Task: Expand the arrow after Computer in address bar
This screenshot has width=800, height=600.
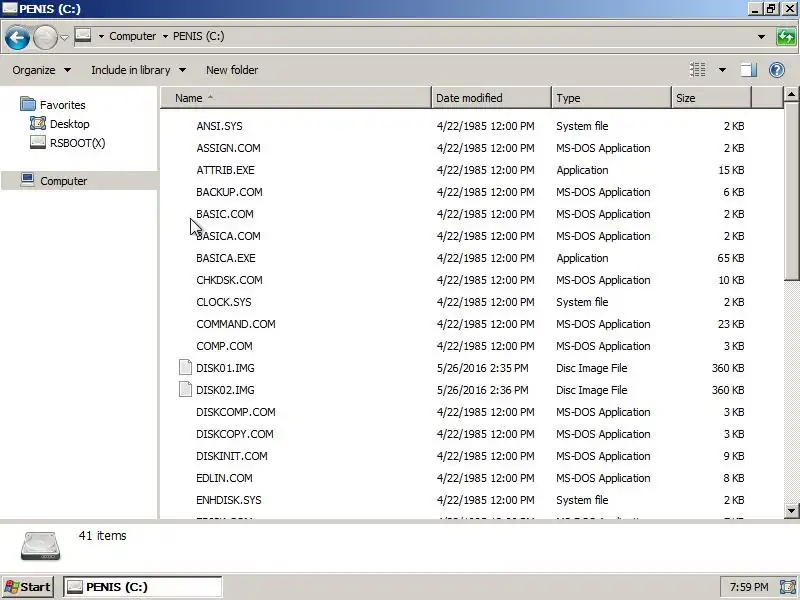Action: click(x=165, y=36)
